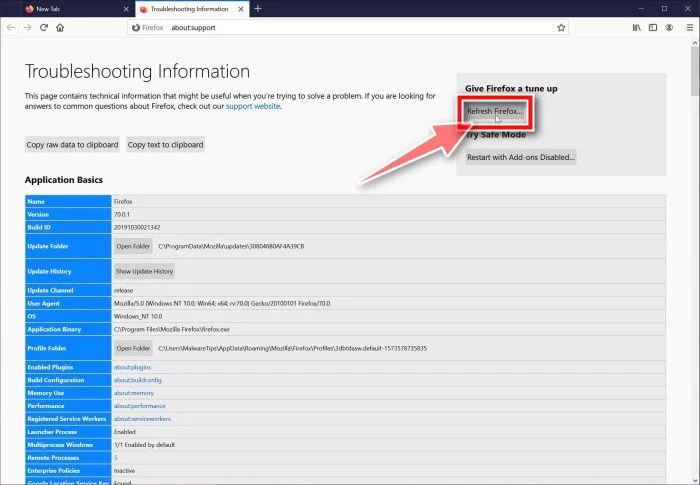Click the page's vertical scrollbar thumb
Viewport: 700px width, 485px height.
(x=695, y=71)
